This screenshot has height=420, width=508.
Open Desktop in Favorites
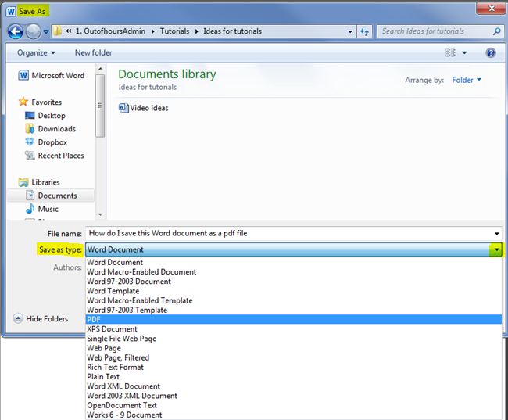[45, 116]
